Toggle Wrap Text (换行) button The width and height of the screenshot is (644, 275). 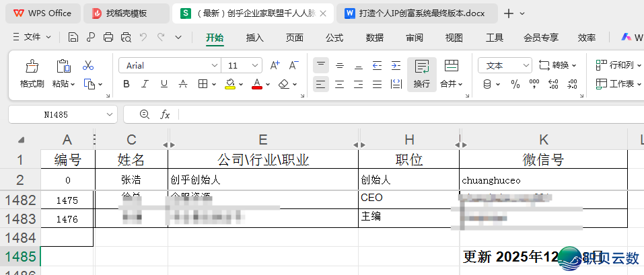422,73
